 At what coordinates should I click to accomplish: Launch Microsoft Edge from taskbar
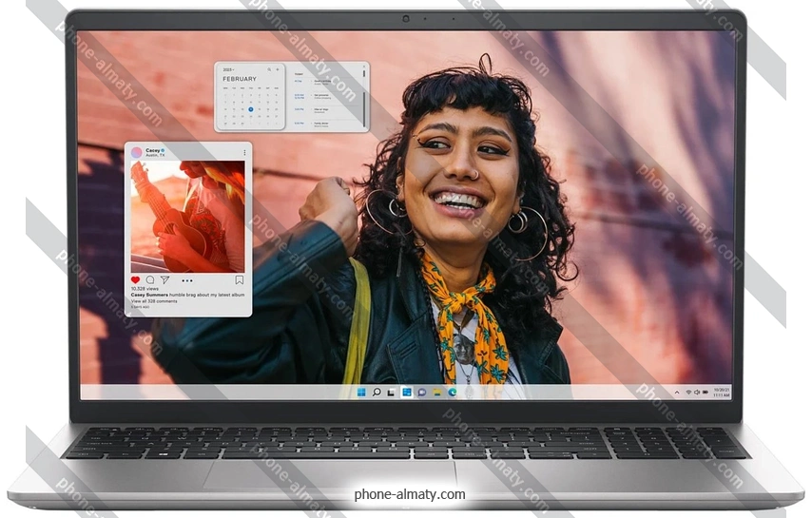(452, 393)
